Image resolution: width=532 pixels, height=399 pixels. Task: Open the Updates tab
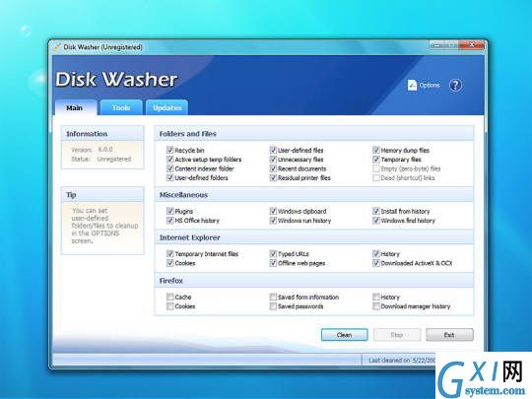pos(166,107)
